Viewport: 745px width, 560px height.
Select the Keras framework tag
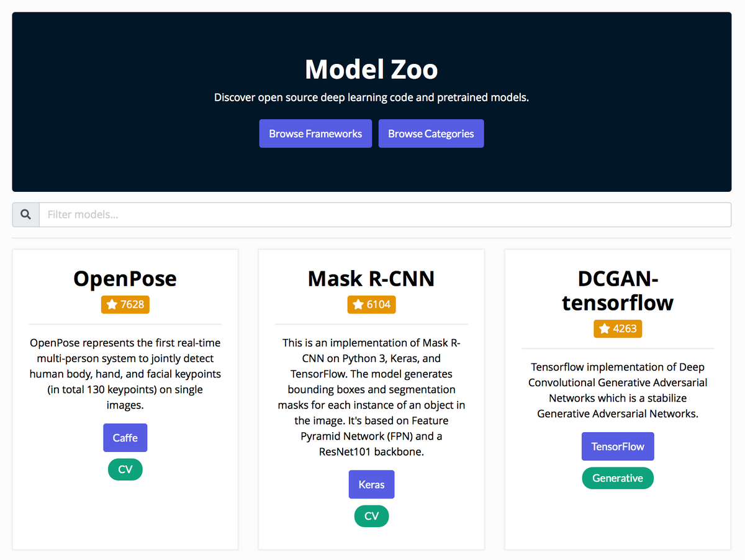[371, 484]
